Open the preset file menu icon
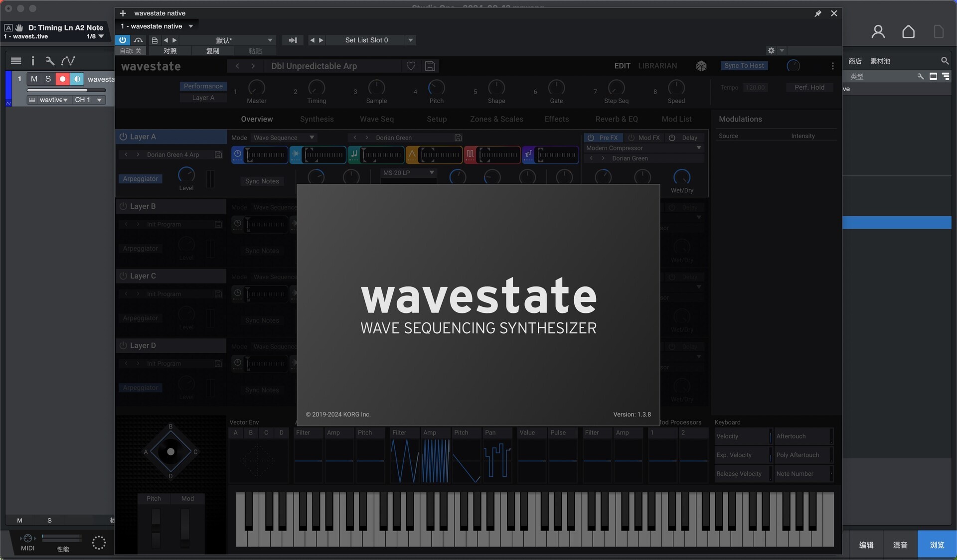This screenshot has height=560, width=957. pyautogui.click(x=155, y=40)
